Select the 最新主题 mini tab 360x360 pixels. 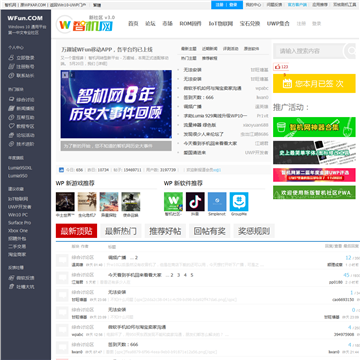point(189,49)
